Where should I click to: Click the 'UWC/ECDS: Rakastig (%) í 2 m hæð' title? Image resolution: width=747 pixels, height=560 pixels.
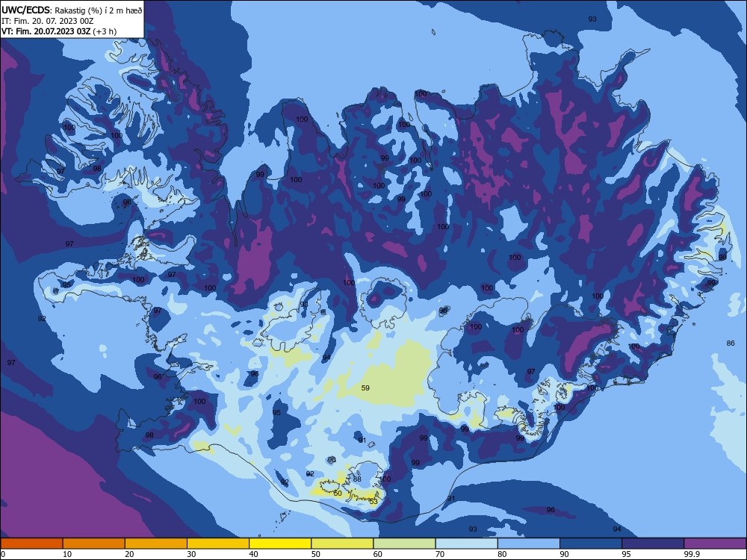click(x=72, y=10)
